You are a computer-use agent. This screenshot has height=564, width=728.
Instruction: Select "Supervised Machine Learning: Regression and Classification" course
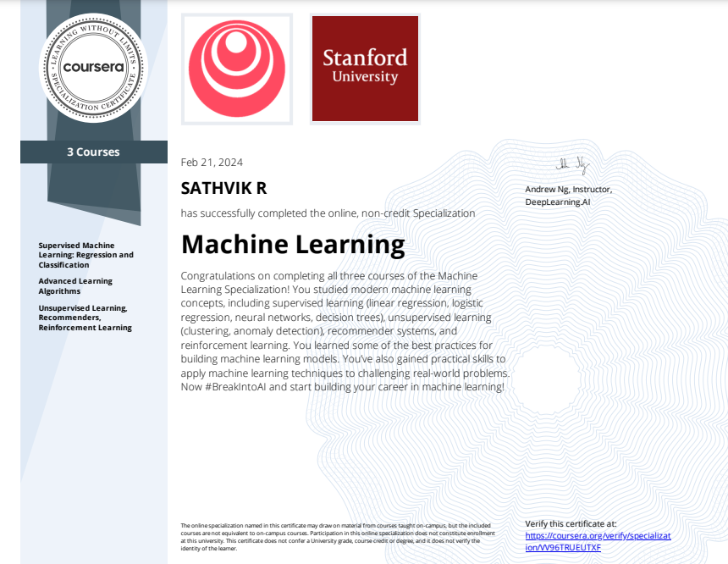[x=85, y=255]
